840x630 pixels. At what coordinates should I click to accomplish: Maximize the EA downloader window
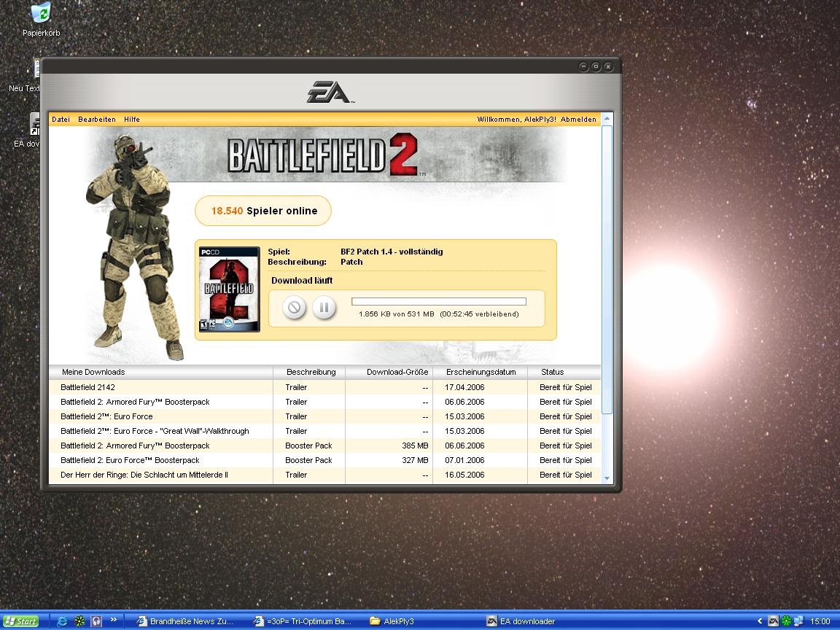pyautogui.click(x=596, y=66)
